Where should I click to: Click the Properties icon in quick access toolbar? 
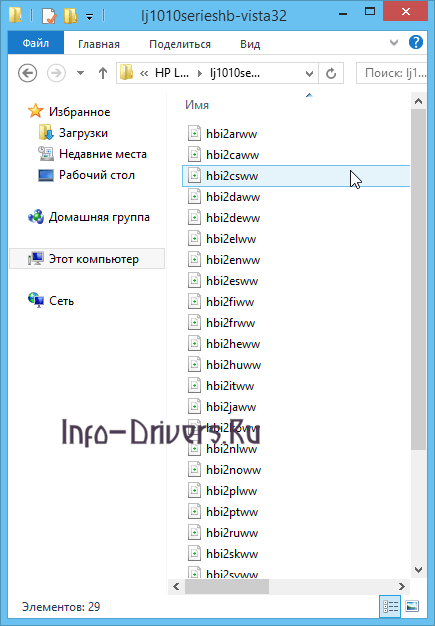coord(48,16)
